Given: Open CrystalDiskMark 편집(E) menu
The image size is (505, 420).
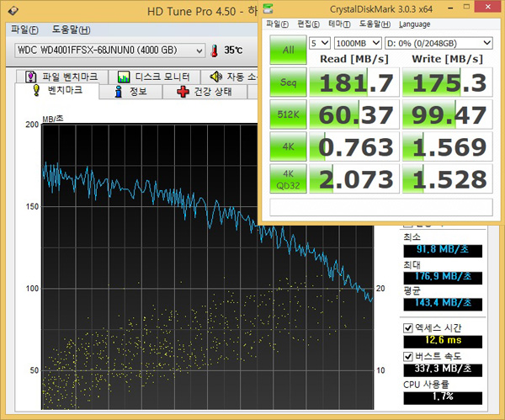Looking at the screenshot, I should coord(309,24).
